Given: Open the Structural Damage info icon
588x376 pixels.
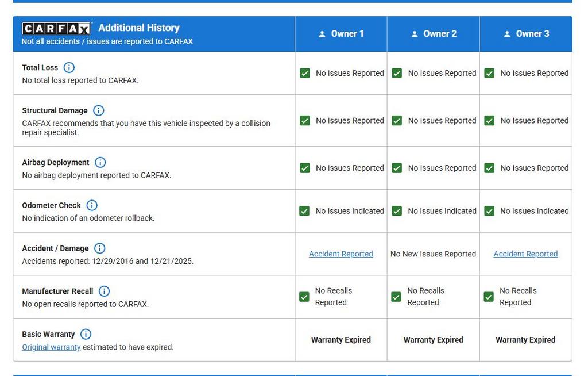Looking at the screenshot, I should click(x=98, y=110).
